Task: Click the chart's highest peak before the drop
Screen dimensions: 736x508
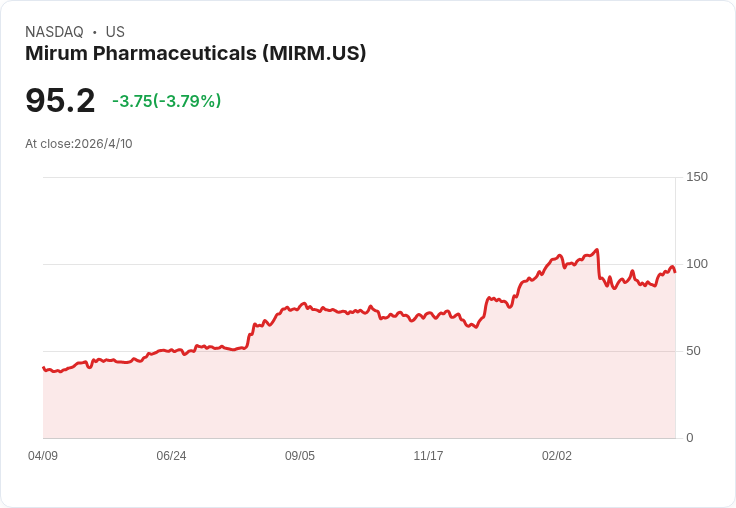Action: coord(597,250)
